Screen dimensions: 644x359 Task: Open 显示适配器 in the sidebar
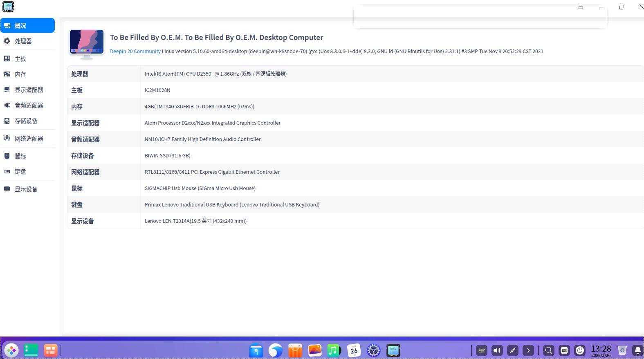tap(27, 90)
